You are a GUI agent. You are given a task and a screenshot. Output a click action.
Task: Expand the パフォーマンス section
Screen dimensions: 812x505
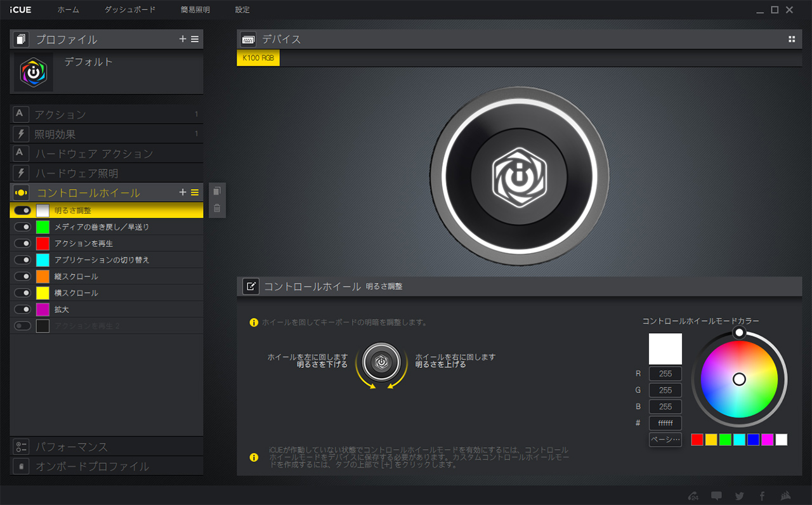[x=107, y=447]
